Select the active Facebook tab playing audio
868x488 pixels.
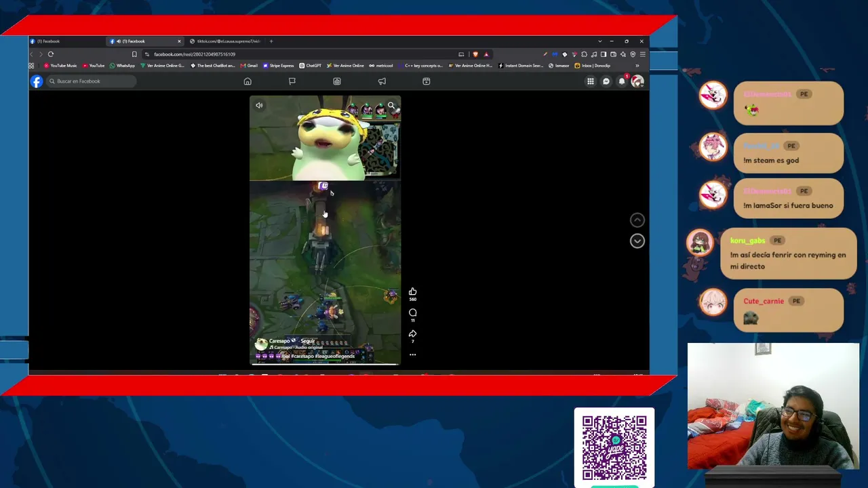point(146,41)
